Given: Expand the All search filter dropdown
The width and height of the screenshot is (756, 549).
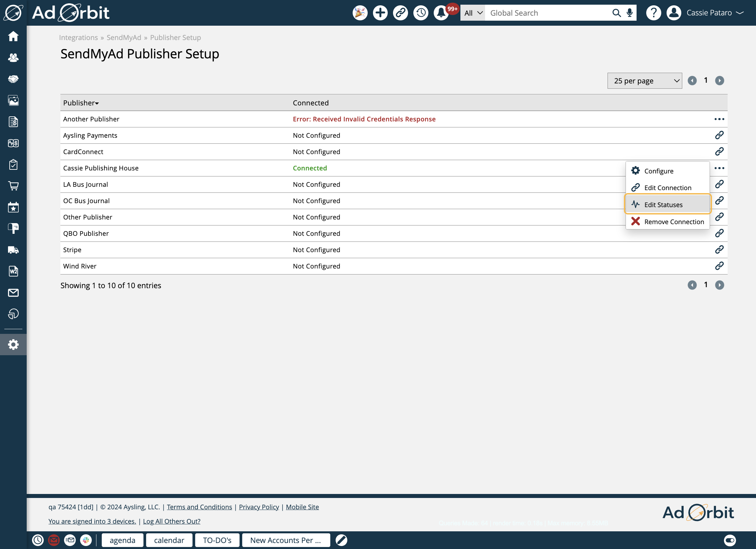Looking at the screenshot, I should (473, 13).
